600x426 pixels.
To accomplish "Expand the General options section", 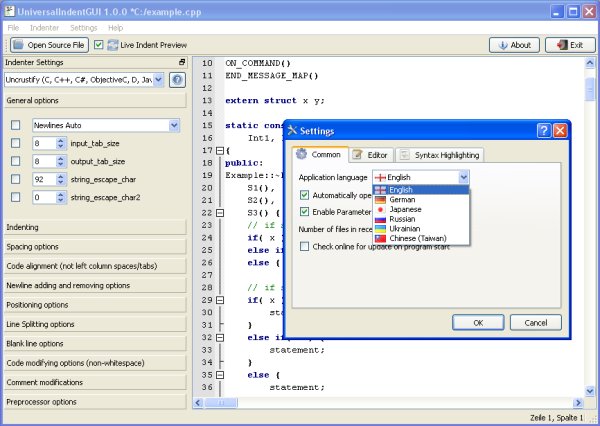I will tap(95, 101).
